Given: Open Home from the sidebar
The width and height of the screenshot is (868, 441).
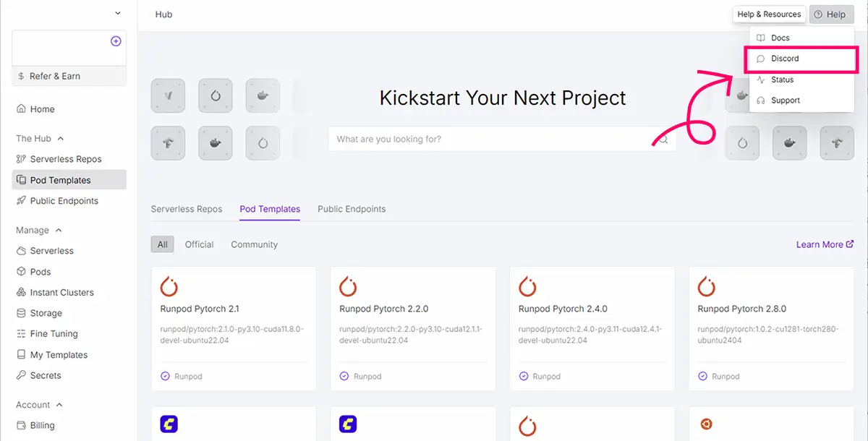Looking at the screenshot, I should pyautogui.click(x=42, y=109).
